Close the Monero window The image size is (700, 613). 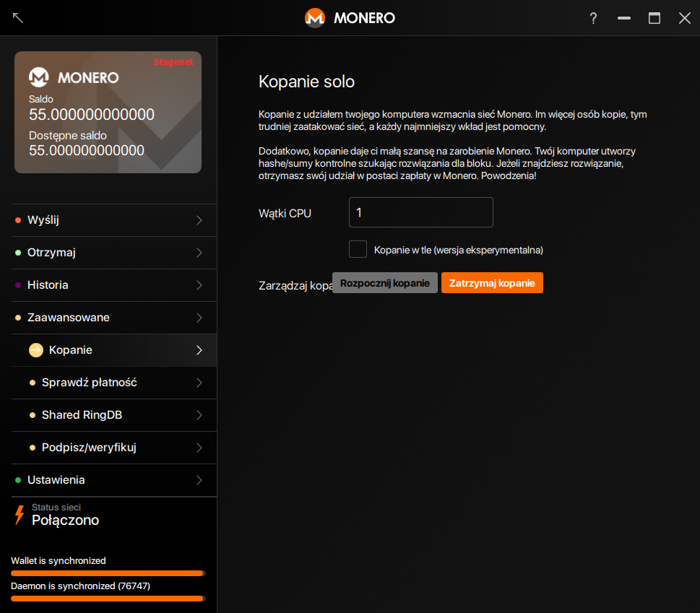pyautogui.click(x=685, y=18)
